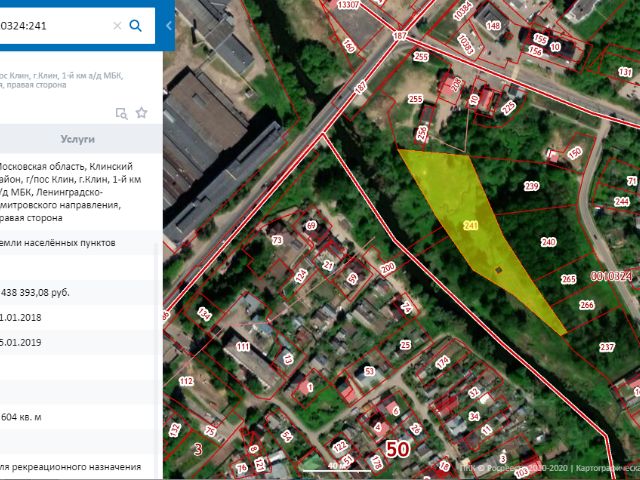Add parcel to favorites with star

coord(142,113)
